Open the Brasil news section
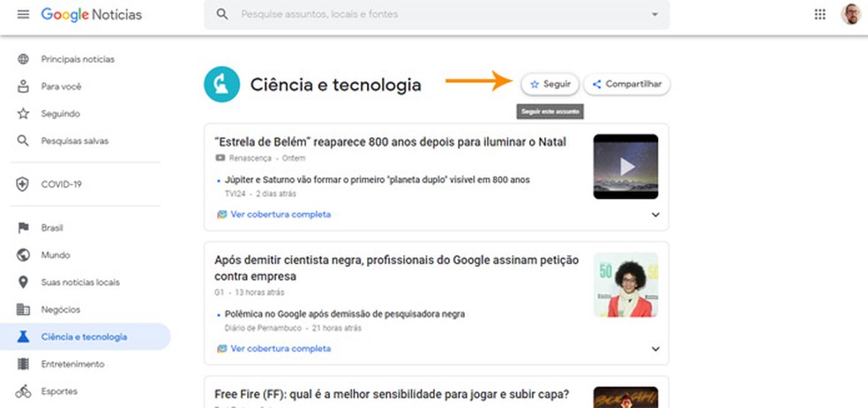Image resolution: width=868 pixels, height=408 pixels. (52, 228)
